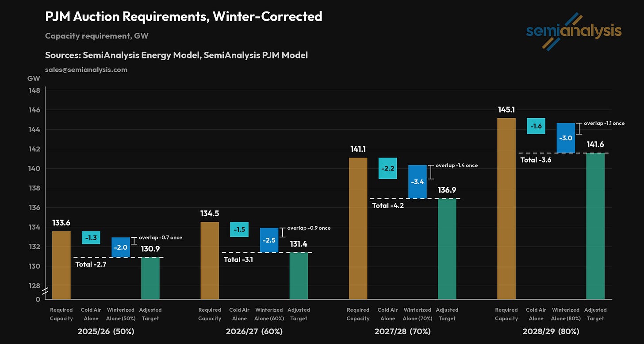Select the -3.4 Winterized Alone bar
The image size is (644, 344).
[418, 182]
